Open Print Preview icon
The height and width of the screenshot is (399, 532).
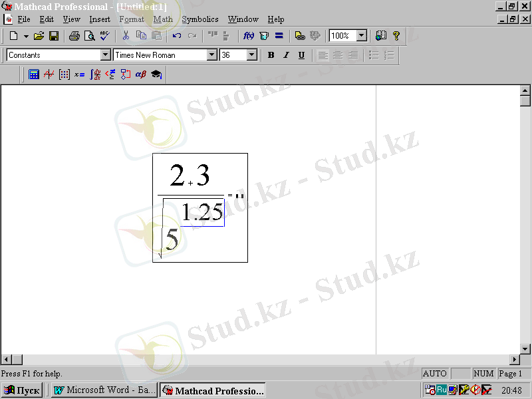(x=90, y=36)
